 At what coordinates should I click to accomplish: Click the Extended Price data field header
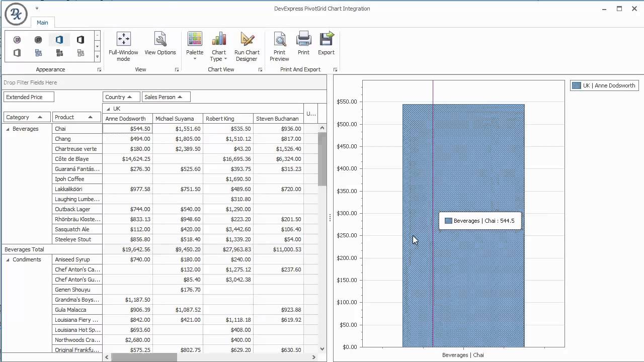pos(29,97)
